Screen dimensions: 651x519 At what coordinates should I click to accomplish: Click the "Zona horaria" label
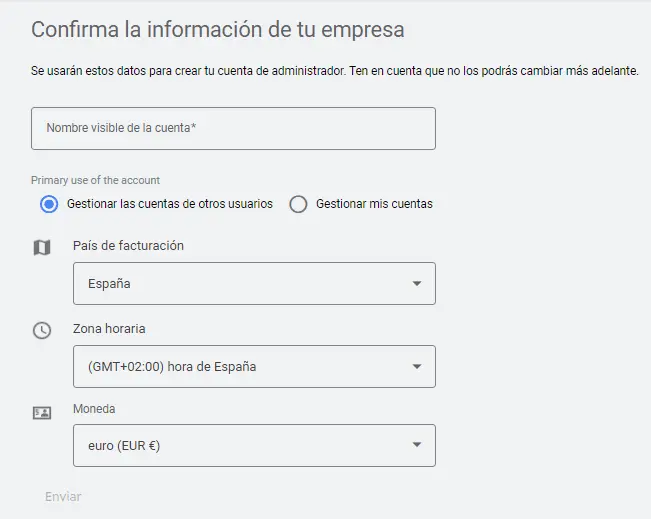click(109, 329)
